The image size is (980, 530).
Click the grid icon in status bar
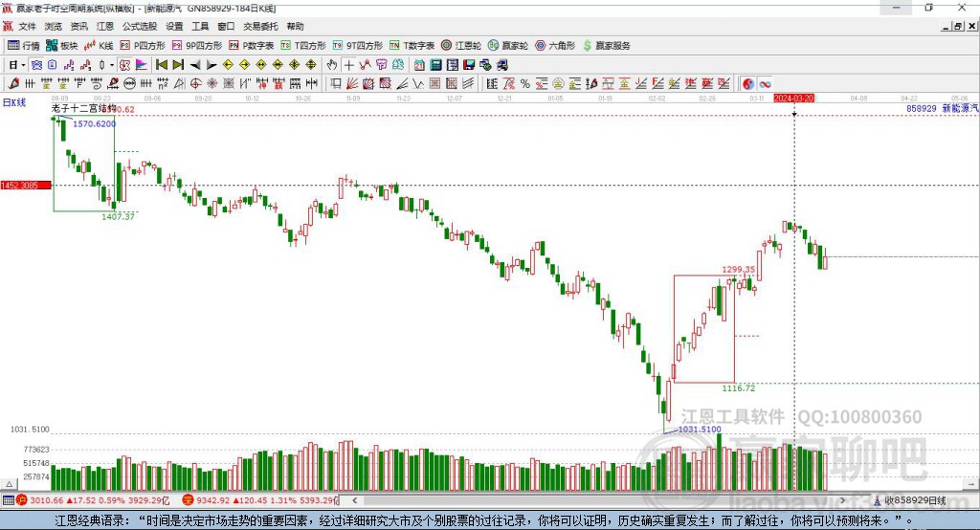click(x=8, y=500)
